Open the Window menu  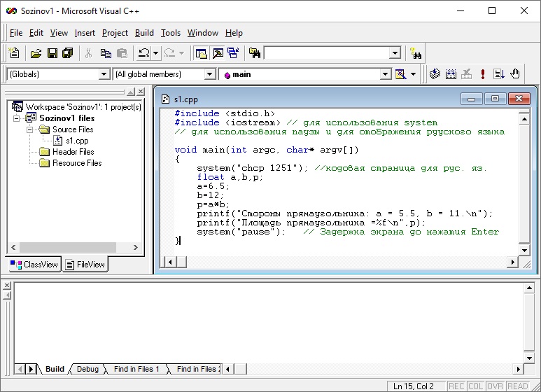[x=203, y=33]
